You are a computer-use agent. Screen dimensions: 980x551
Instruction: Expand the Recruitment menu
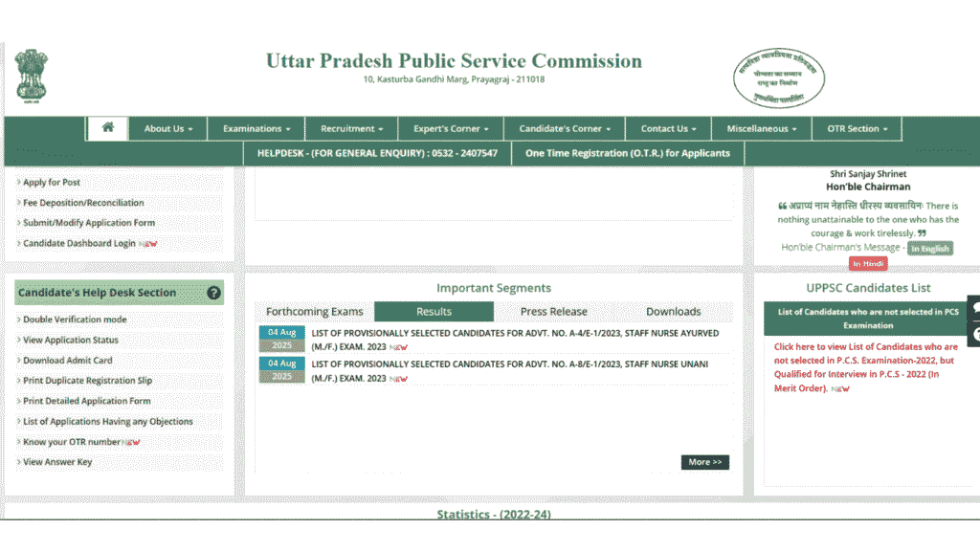click(x=351, y=129)
